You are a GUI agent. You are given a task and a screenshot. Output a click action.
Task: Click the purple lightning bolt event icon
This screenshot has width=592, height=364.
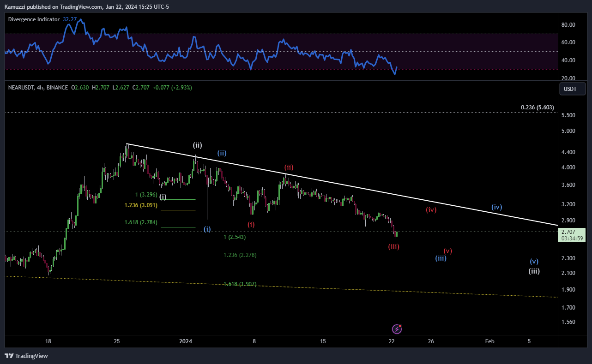pyautogui.click(x=397, y=329)
